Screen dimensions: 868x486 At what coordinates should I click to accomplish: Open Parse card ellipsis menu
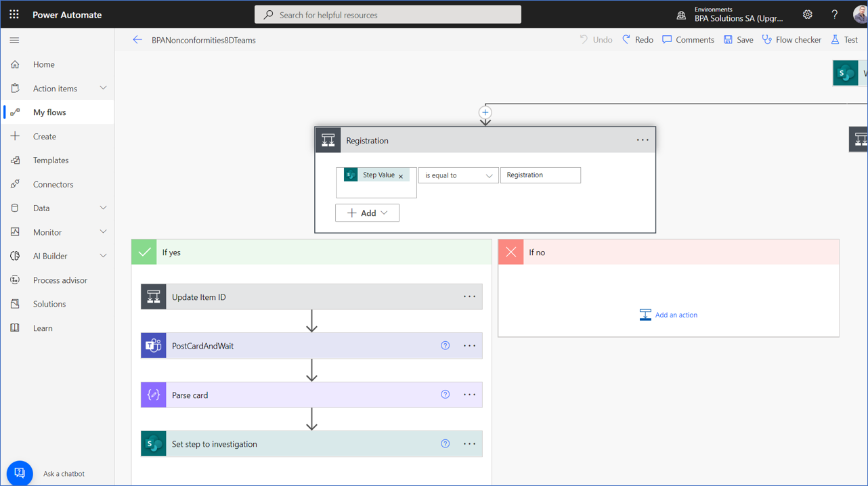pyautogui.click(x=469, y=395)
